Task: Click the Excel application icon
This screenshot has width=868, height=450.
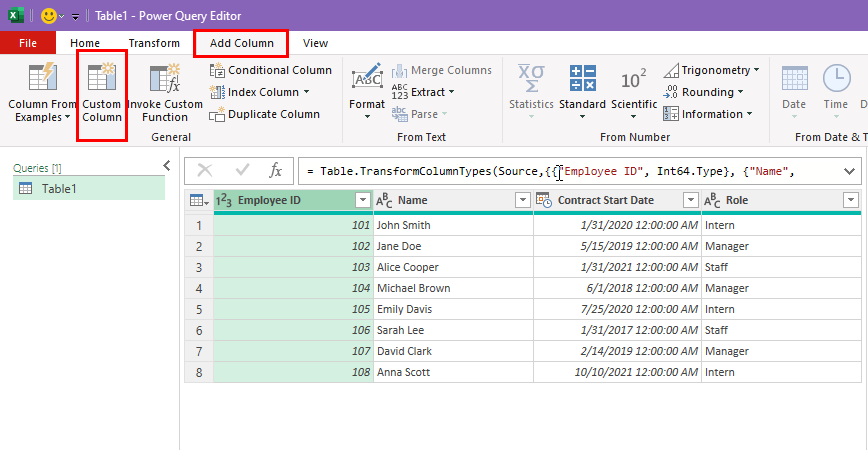Action: pos(16,15)
